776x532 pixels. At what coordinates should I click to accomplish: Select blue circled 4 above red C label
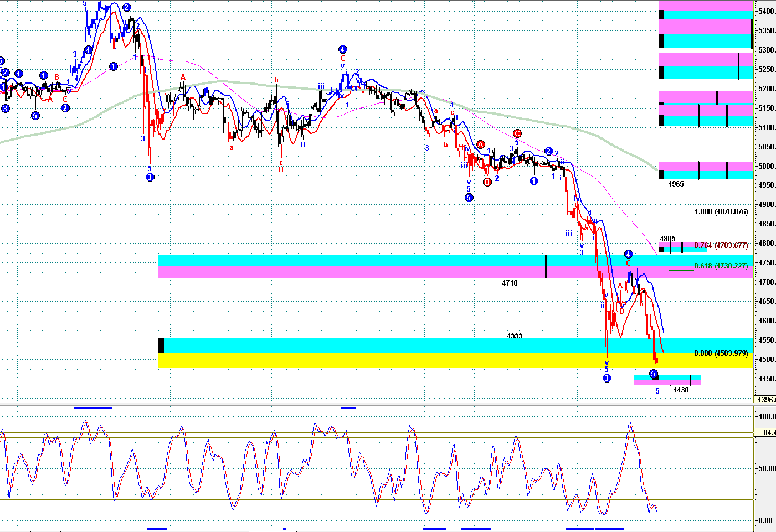pos(343,49)
